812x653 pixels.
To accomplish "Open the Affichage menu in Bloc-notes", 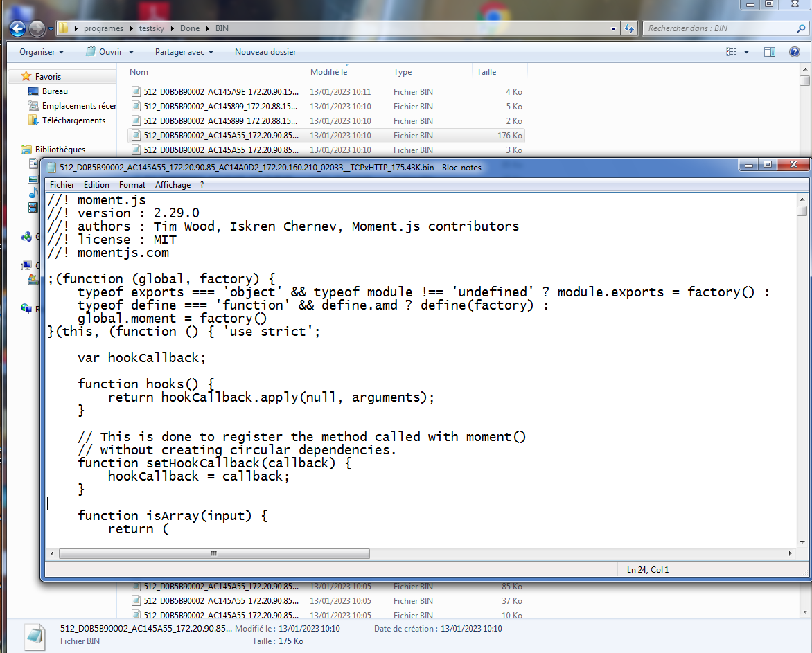I will tap(173, 185).
